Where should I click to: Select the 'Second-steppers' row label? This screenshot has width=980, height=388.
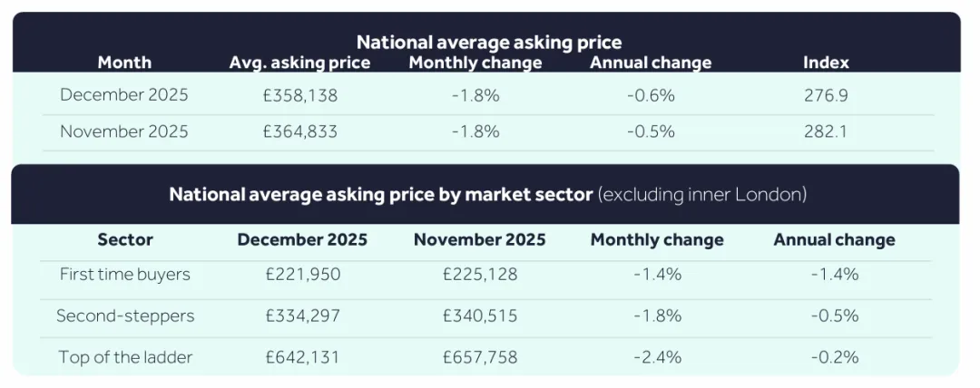[x=125, y=315]
